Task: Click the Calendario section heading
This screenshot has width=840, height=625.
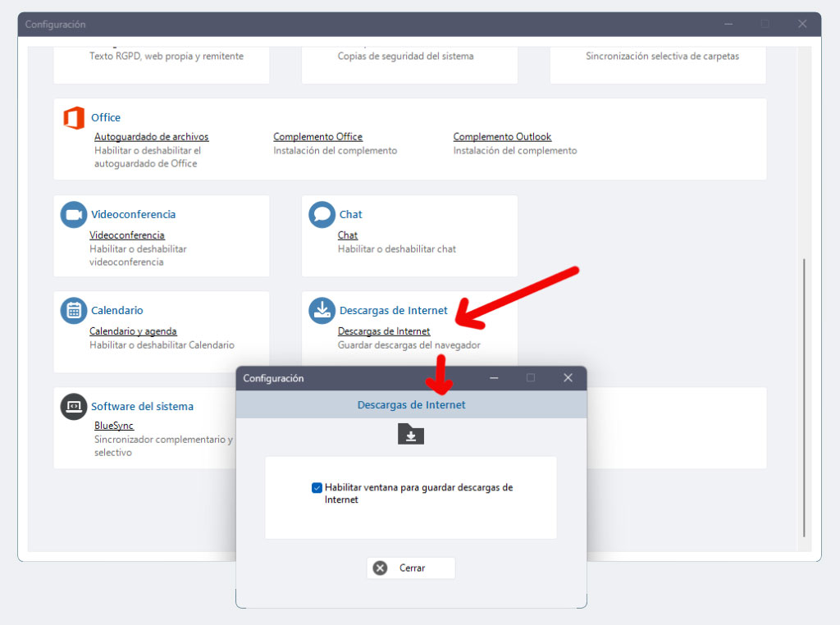Action: click(x=116, y=311)
